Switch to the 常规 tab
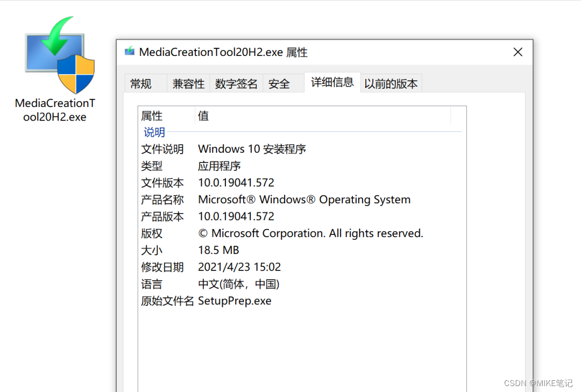581x392 pixels. click(145, 83)
